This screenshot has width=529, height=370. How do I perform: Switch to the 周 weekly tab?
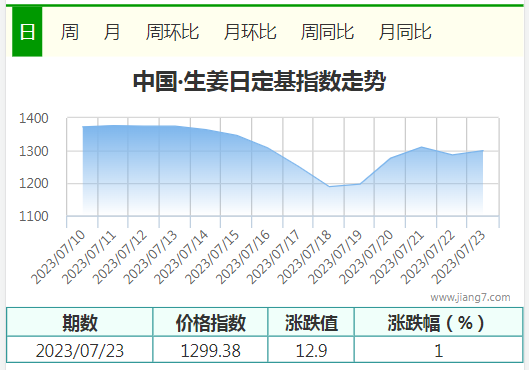coord(69,32)
